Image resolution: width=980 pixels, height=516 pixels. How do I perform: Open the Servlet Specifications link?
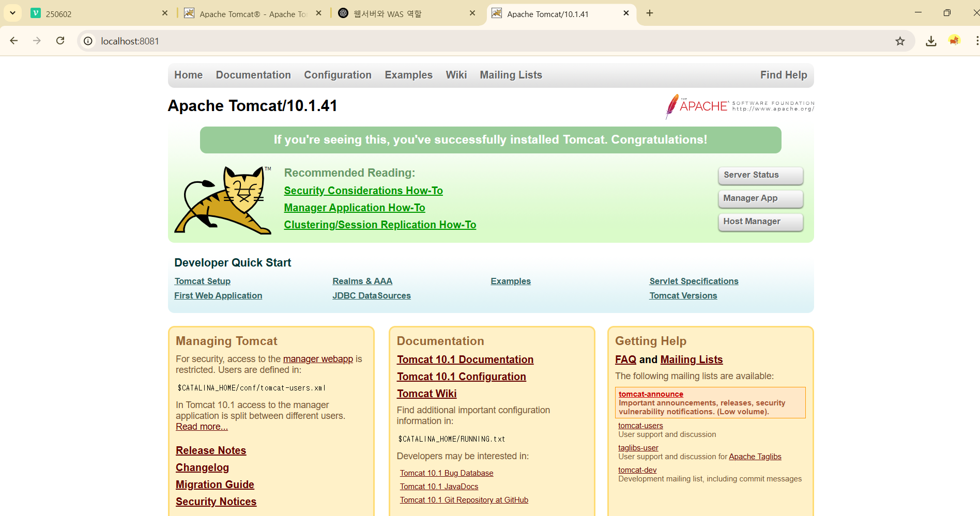[694, 281]
